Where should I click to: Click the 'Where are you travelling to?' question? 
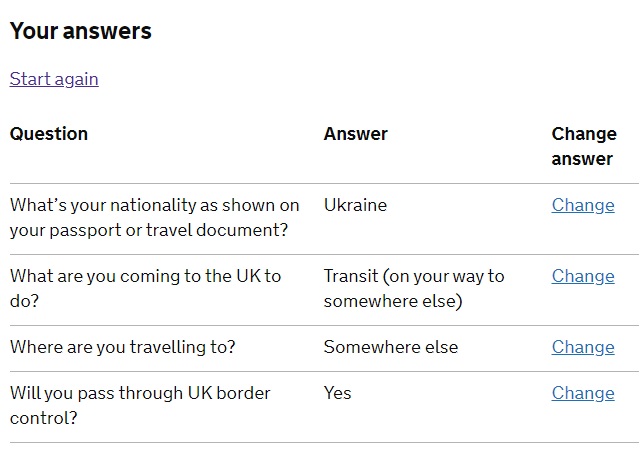[122, 347]
